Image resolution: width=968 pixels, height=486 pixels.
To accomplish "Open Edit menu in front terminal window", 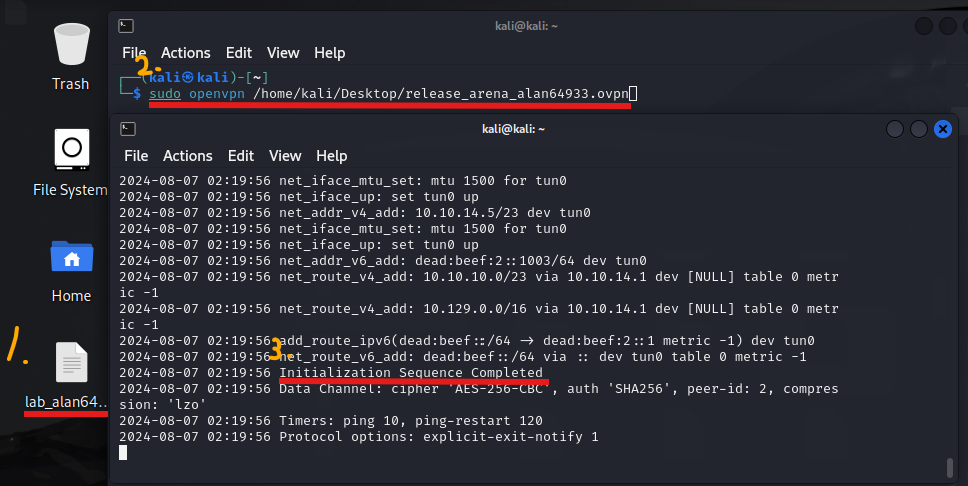I will click(x=241, y=156).
